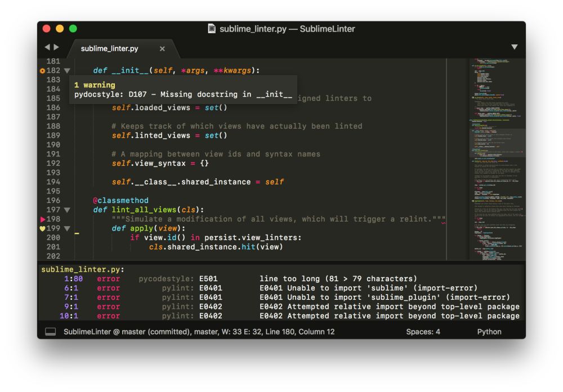Click the 'A mapping between view ids' comment

pos(216,154)
